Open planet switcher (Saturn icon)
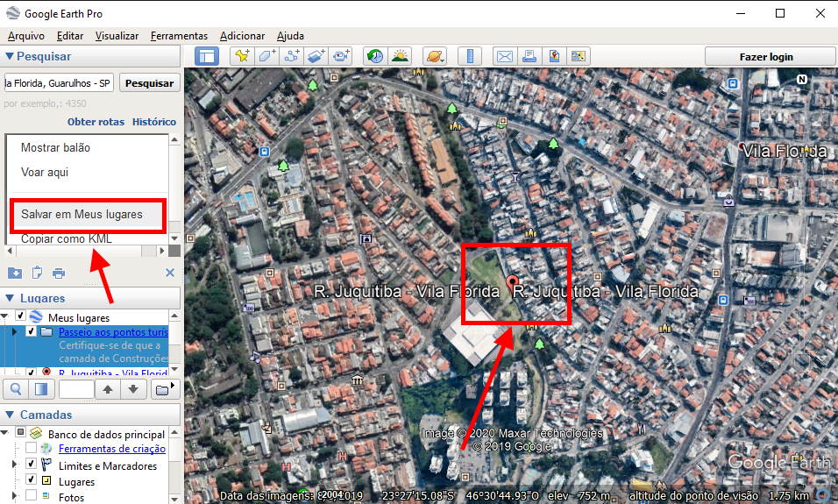 435,56
